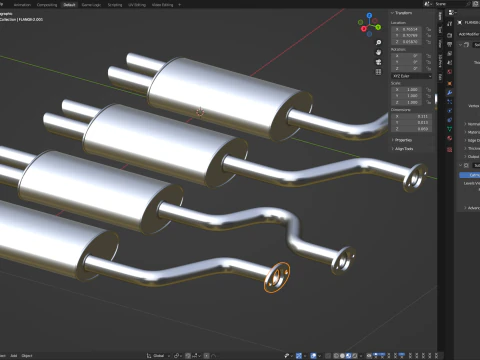Expand the Materials subpanel of modifier

472,132
